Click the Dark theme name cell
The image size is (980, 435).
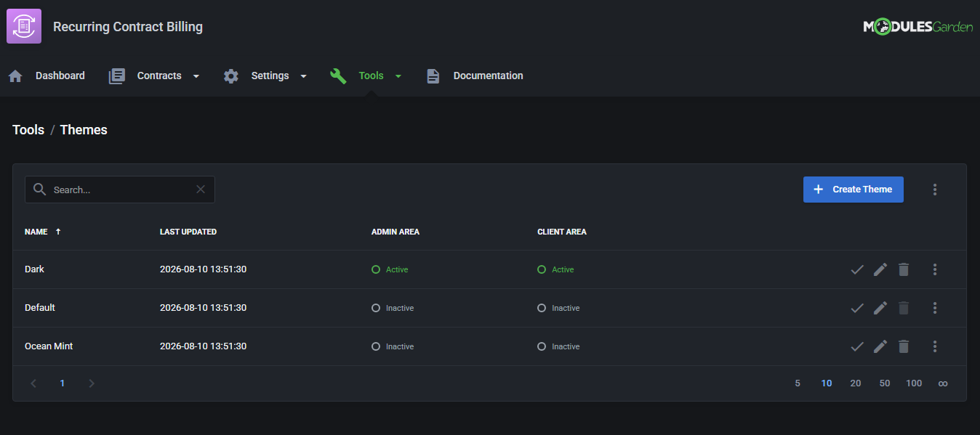tap(34, 269)
